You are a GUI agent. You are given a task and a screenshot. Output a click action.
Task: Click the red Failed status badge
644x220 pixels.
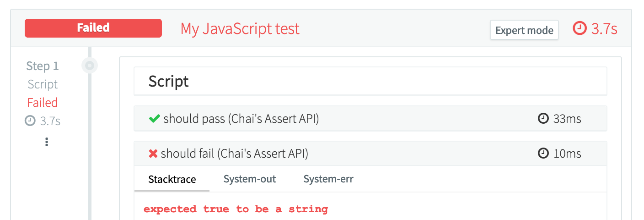[x=93, y=28]
